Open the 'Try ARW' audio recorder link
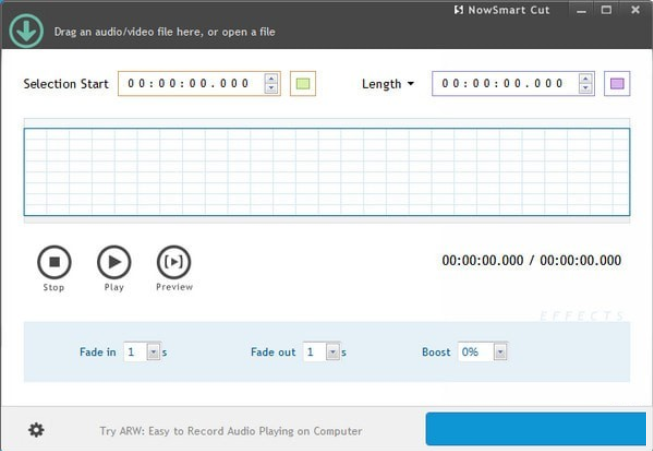 pyautogui.click(x=231, y=431)
